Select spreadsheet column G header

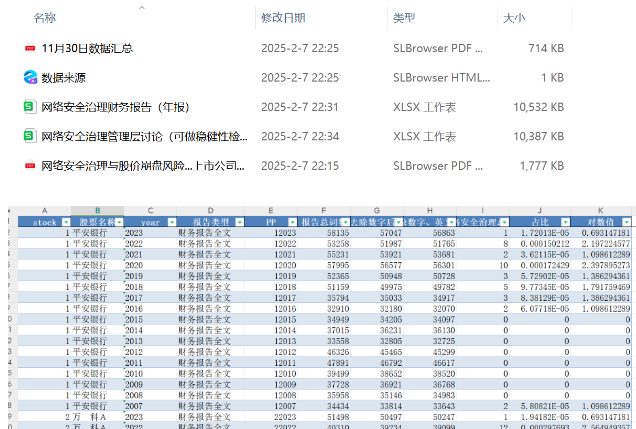click(x=377, y=211)
